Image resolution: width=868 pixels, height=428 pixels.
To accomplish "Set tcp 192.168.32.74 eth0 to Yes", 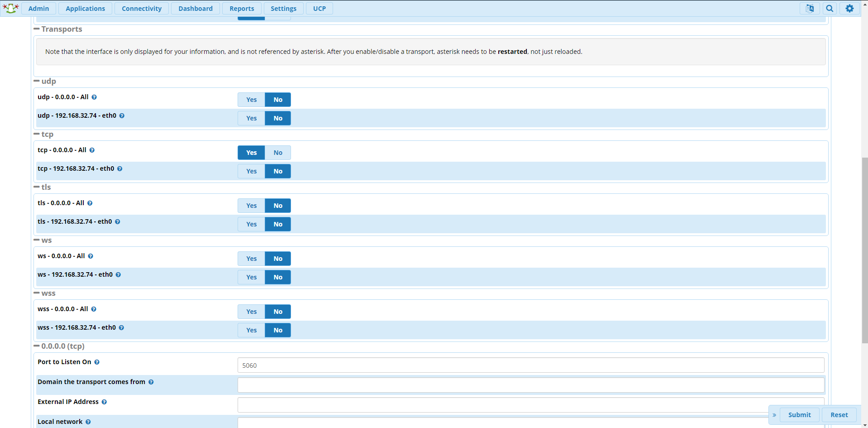I will click(x=251, y=171).
